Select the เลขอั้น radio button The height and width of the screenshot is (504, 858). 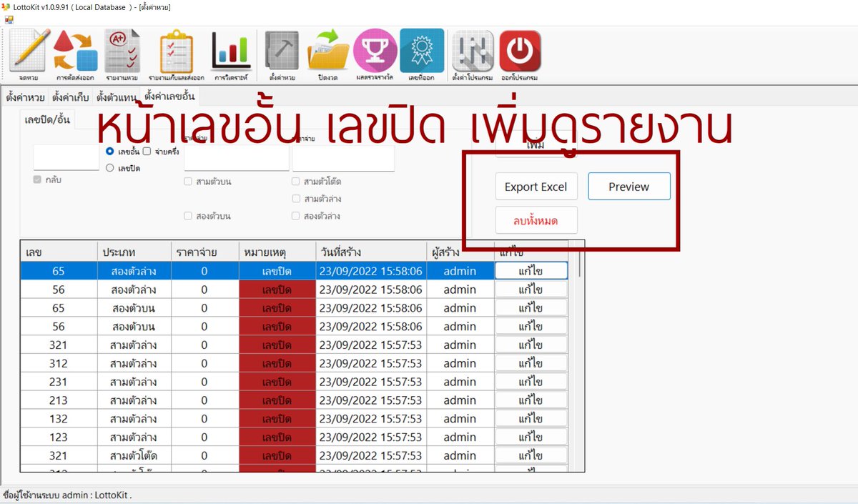pos(109,152)
